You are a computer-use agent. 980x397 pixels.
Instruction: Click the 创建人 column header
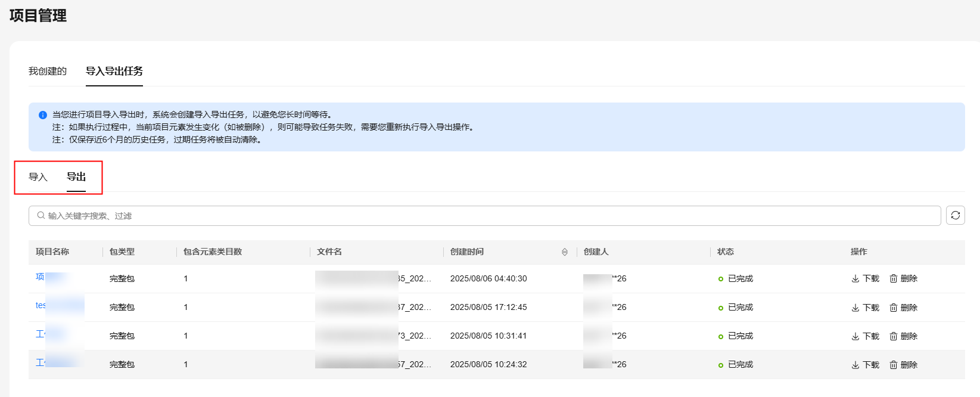click(x=596, y=252)
